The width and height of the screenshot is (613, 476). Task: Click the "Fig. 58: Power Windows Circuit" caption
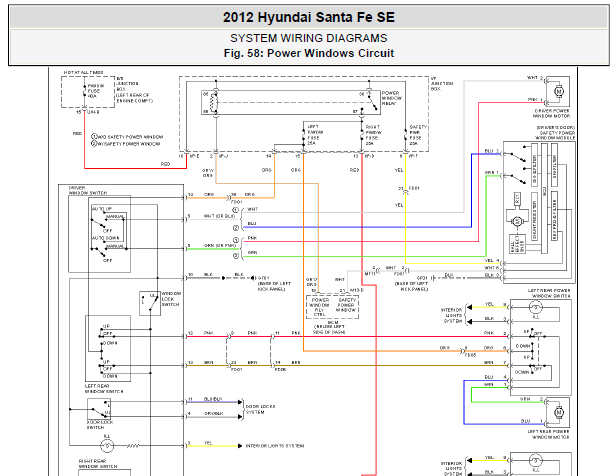[309, 53]
